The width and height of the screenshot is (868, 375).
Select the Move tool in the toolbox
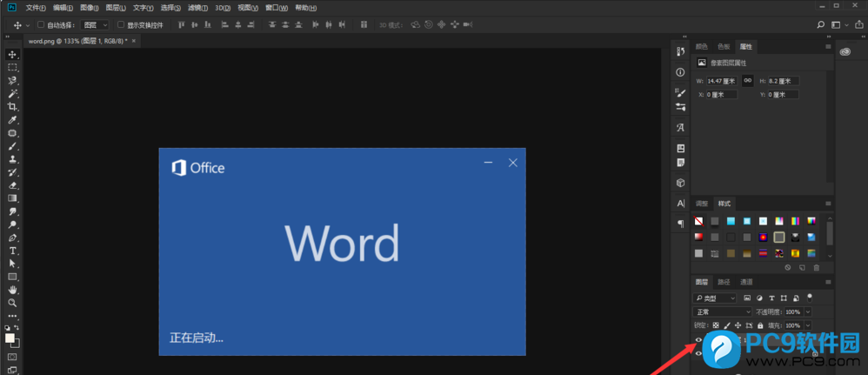pyautogui.click(x=11, y=54)
